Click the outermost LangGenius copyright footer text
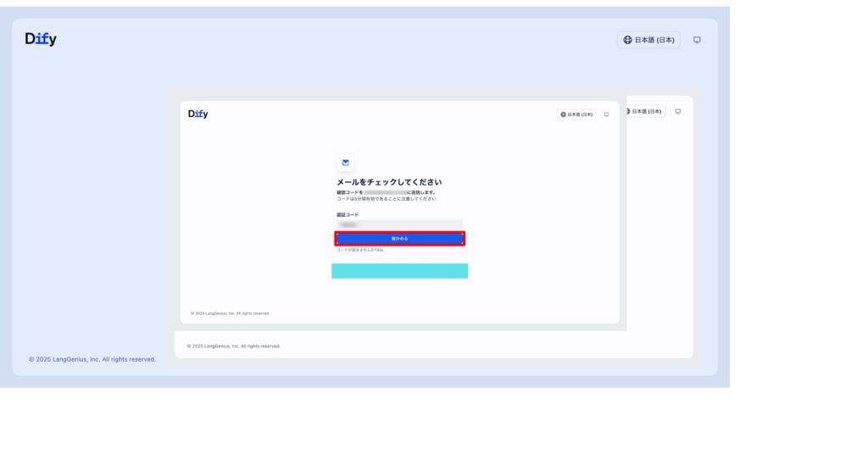This screenshot has height=454, width=868. (92, 359)
